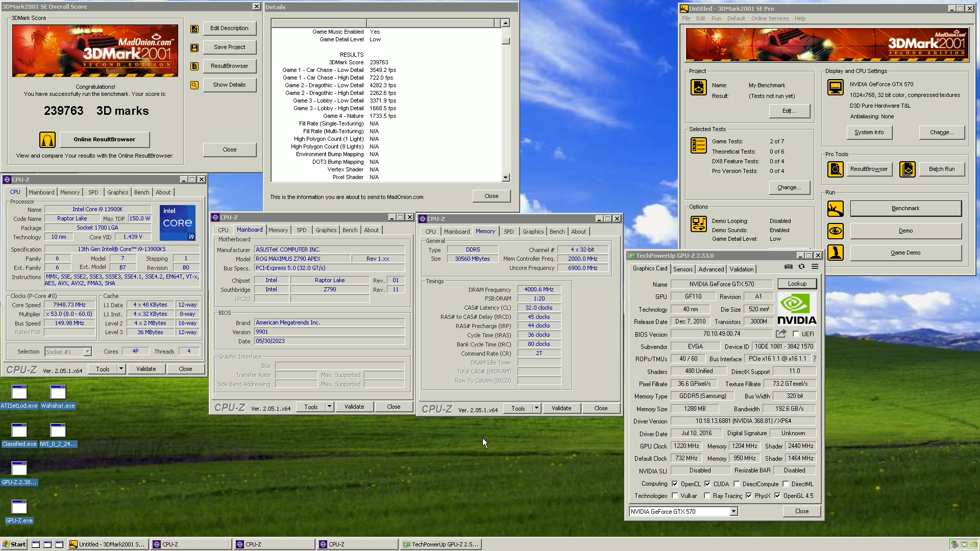The height and width of the screenshot is (551, 980).
Task: Toggle the Ray Tracing checkbox
Action: 707,496
